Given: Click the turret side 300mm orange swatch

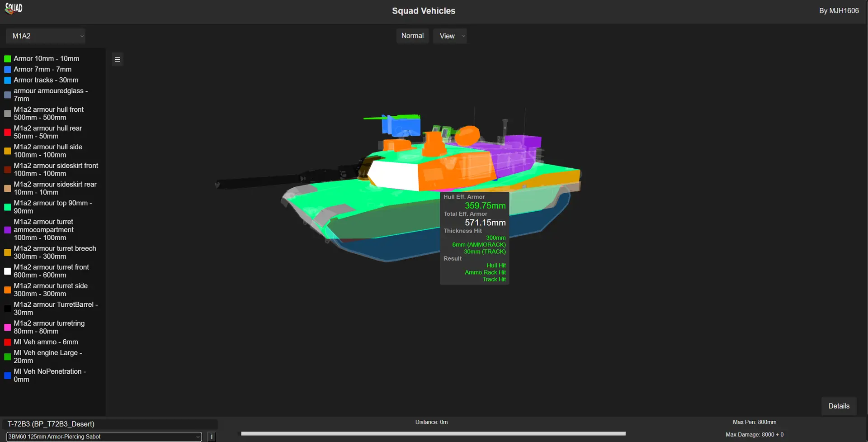Looking at the screenshot, I should (8, 290).
